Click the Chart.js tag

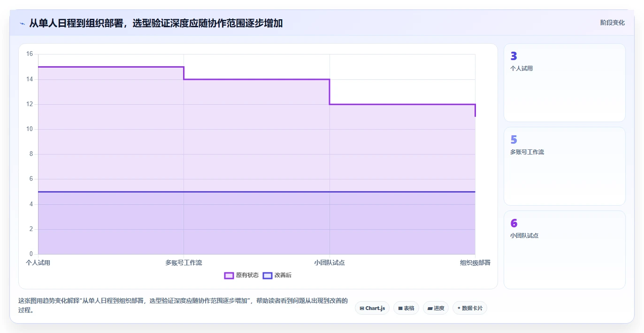(x=372, y=308)
